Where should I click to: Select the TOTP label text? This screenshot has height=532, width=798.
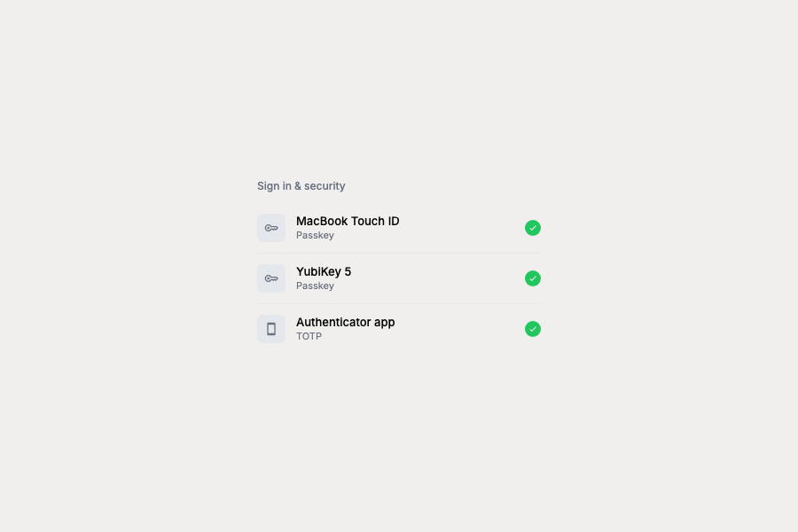(309, 336)
